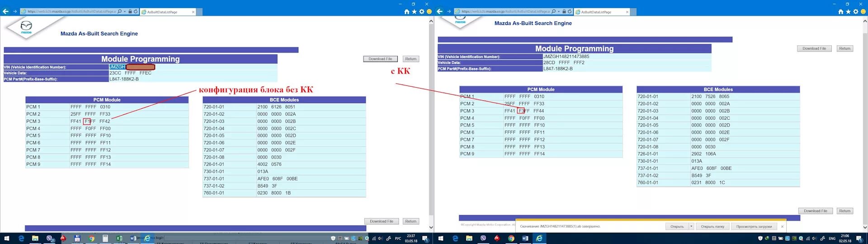
Task: Open favorites star in right browser
Action: (849, 12)
